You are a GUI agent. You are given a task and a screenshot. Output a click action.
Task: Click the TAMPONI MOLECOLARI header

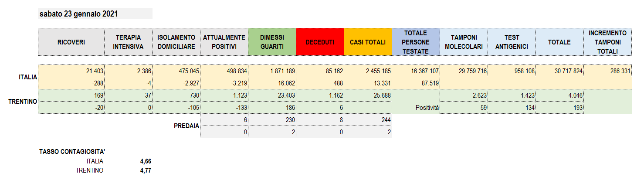coord(464,42)
